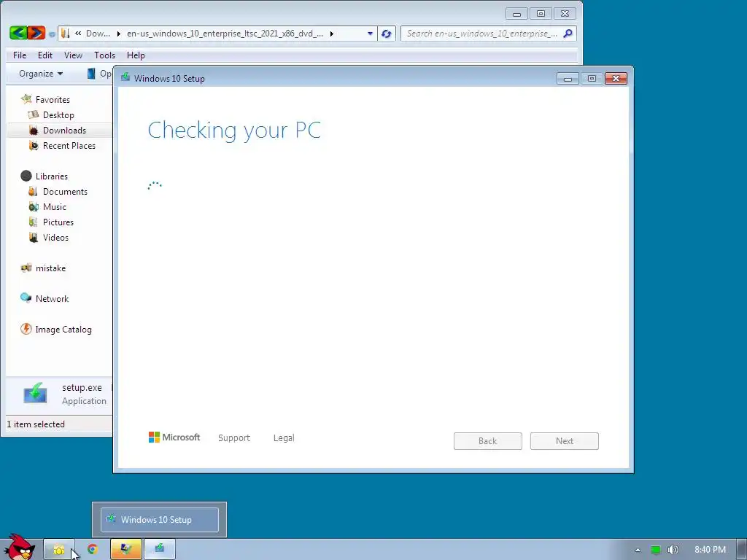Click the Favorites star icon
Screen dimensions: 747x560
[26, 99]
